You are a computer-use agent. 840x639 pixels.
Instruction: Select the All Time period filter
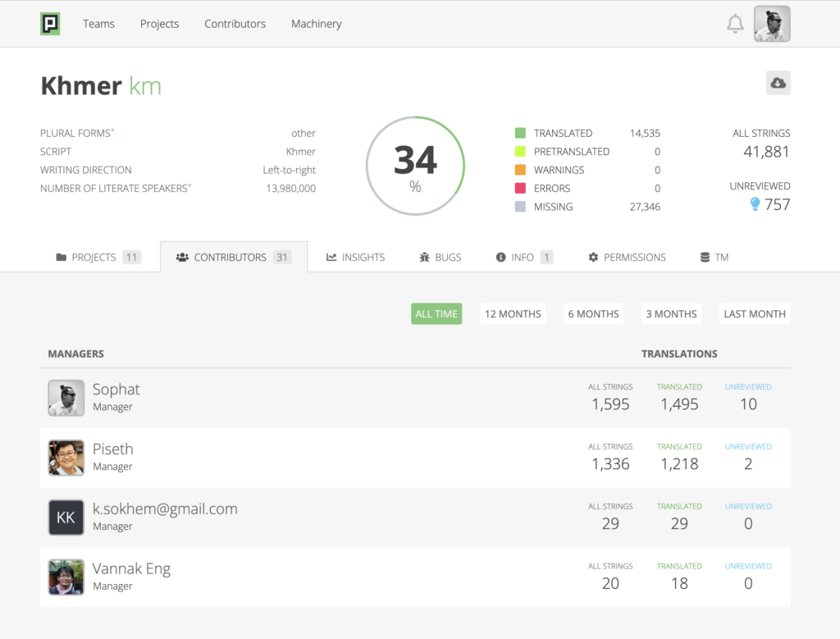(436, 314)
